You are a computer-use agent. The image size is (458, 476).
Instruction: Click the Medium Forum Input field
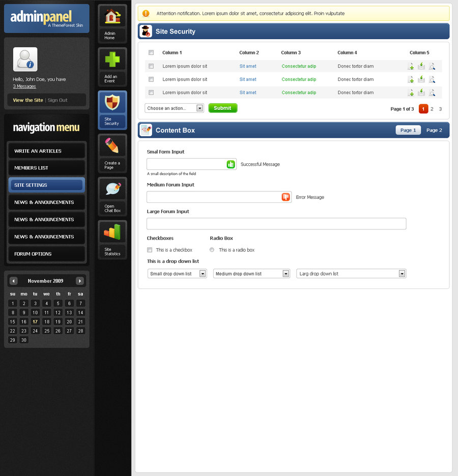point(219,197)
